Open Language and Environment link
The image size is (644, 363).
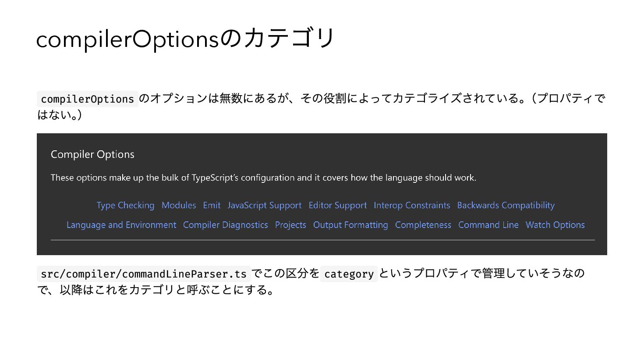point(121,225)
